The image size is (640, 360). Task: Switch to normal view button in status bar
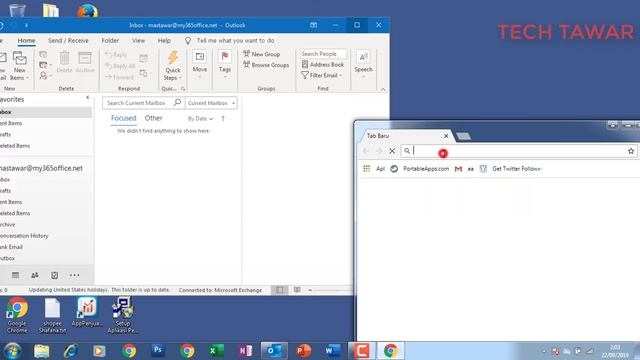pyautogui.click(x=280, y=290)
